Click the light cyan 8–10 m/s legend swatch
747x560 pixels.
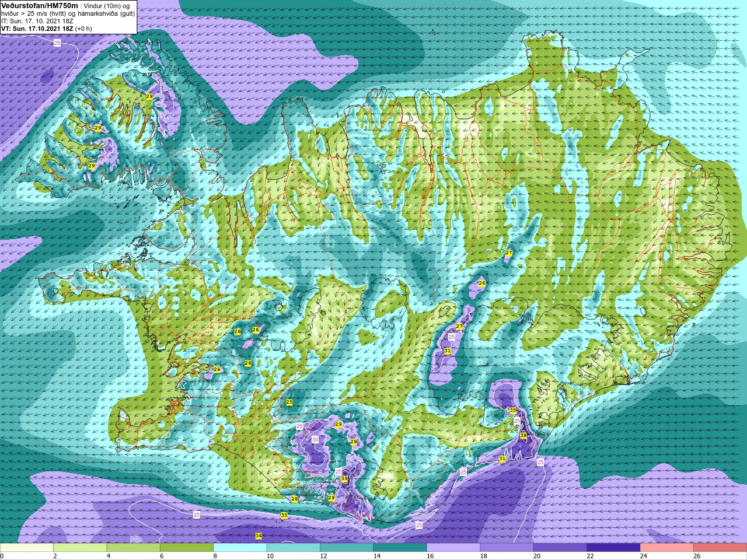pos(240,548)
